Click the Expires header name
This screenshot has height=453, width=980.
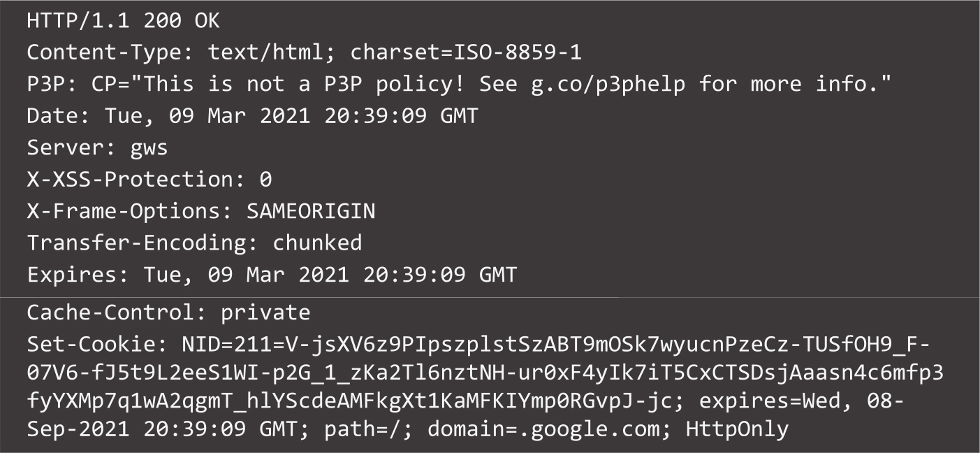[71, 275]
